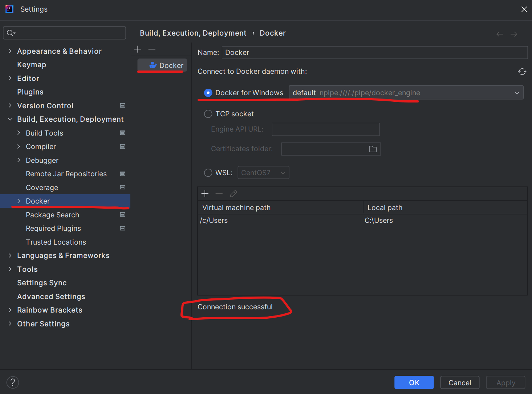Select Docker for Windows radio button

[x=208, y=93]
